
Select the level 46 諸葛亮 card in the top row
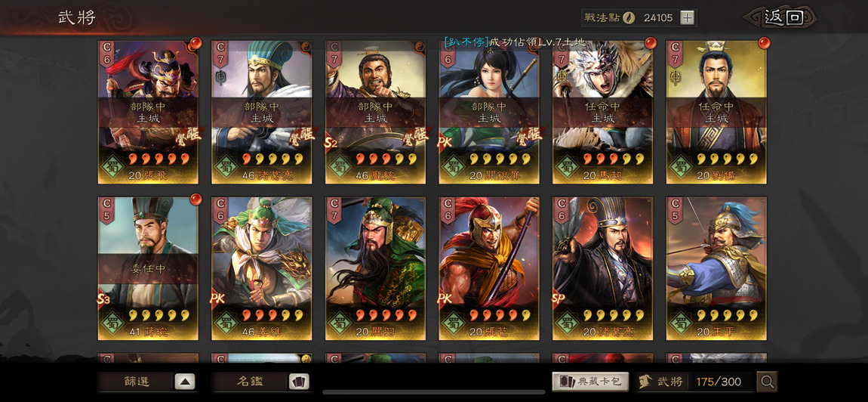[x=261, y=112]
